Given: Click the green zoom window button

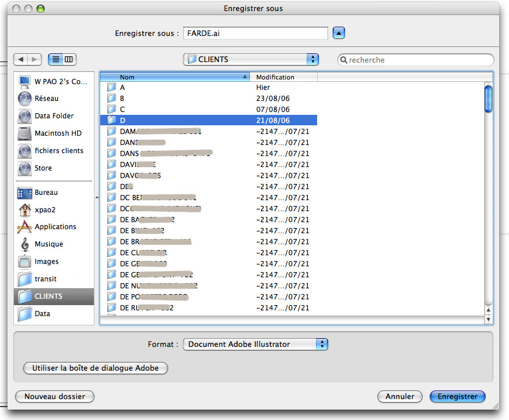Looking at the screenshot, I should [41, 9].
